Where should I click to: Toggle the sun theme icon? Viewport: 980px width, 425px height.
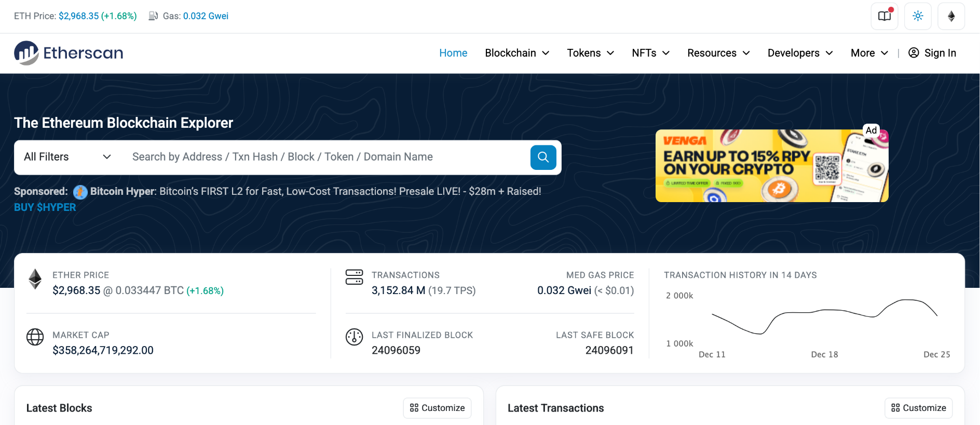coord(918,16)
